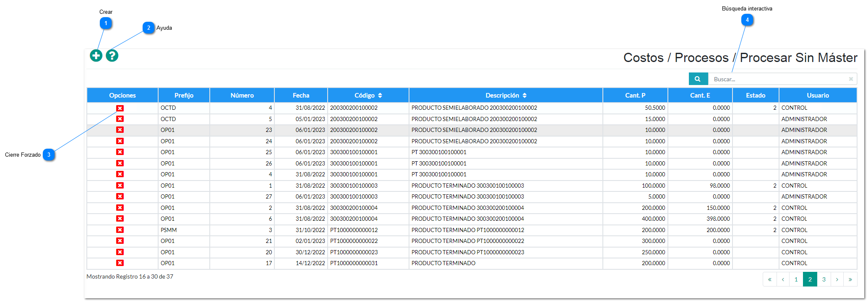Click Mostrando Registro 16 a 30 text
The image size is (868, 302).
(x=130, y=276)
